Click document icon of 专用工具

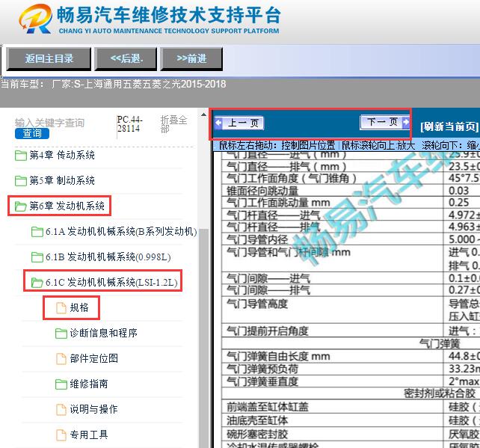coord(61,435)
